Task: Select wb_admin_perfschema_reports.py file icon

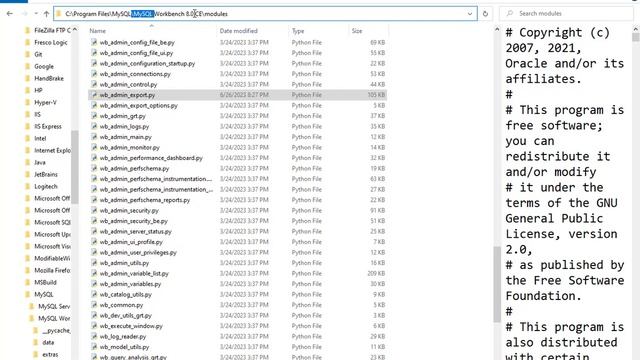Action: [94, 200]
